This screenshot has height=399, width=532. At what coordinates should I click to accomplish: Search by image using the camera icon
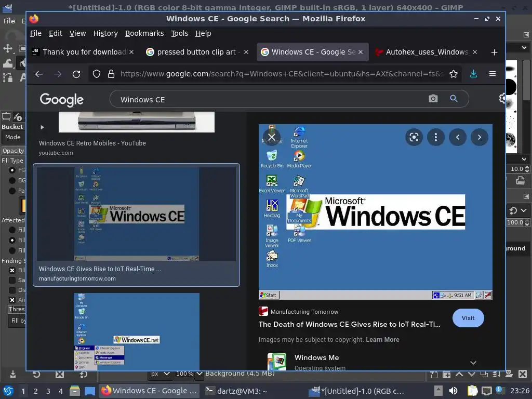(433, 99)
